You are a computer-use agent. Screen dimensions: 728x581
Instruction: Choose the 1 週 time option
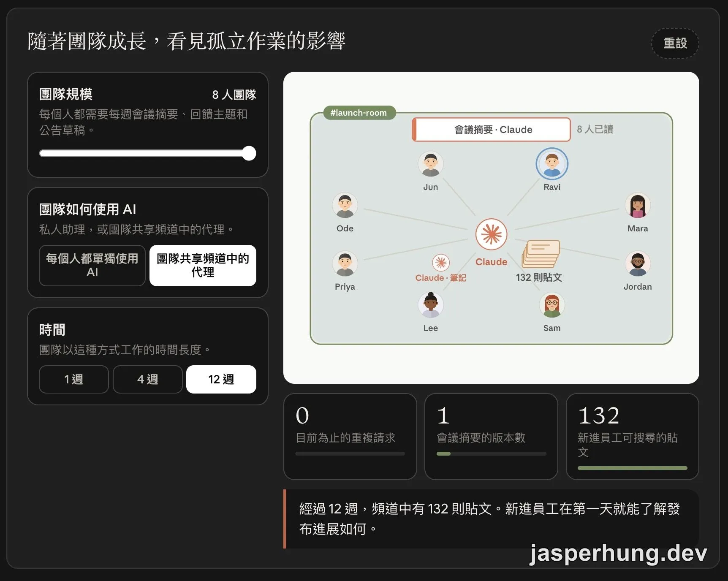74,379
